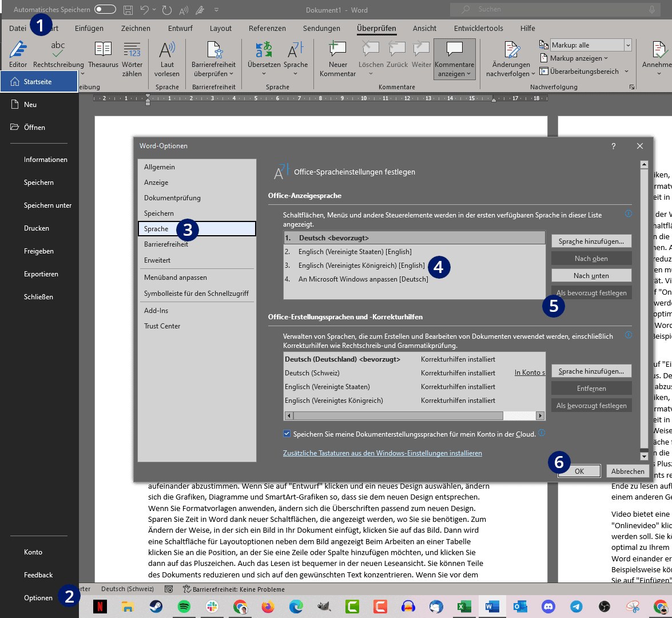Screen dimensions: 672x618
Task: Click Nach unten button
Action: (x=591, y=275)
